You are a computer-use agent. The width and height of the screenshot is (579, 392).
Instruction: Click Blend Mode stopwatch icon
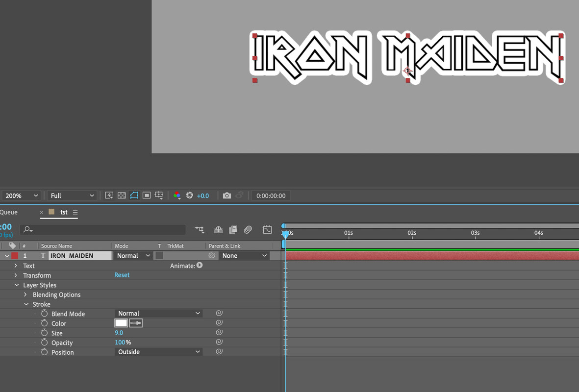click(44, 314)
